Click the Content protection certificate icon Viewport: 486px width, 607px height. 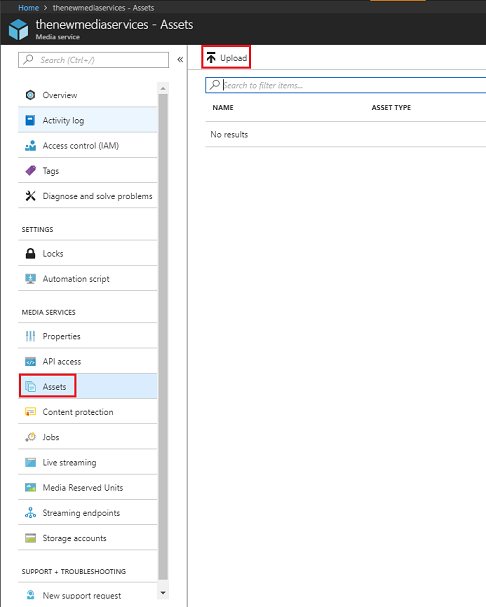tap(30, 412)
